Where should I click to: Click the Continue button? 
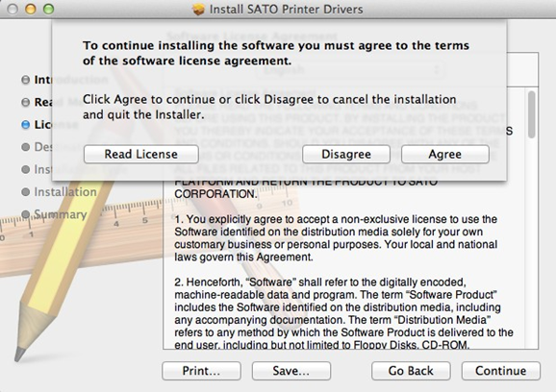(500, 371)
